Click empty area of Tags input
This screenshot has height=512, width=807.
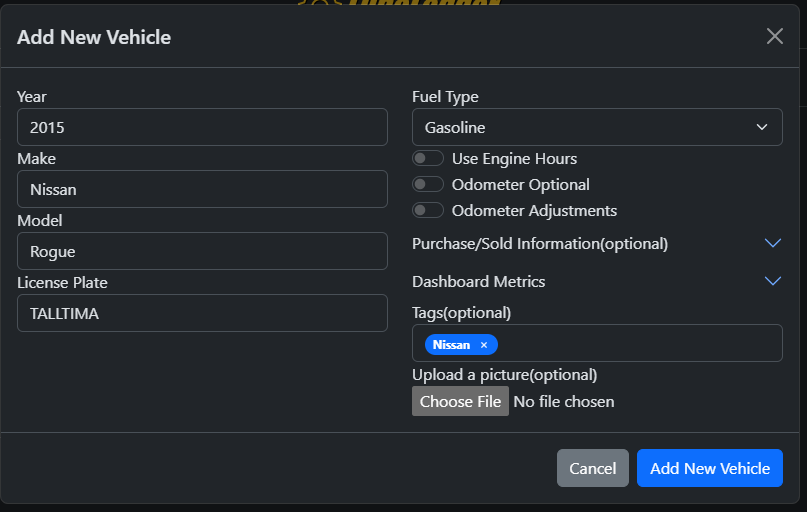tap(640, 344)
